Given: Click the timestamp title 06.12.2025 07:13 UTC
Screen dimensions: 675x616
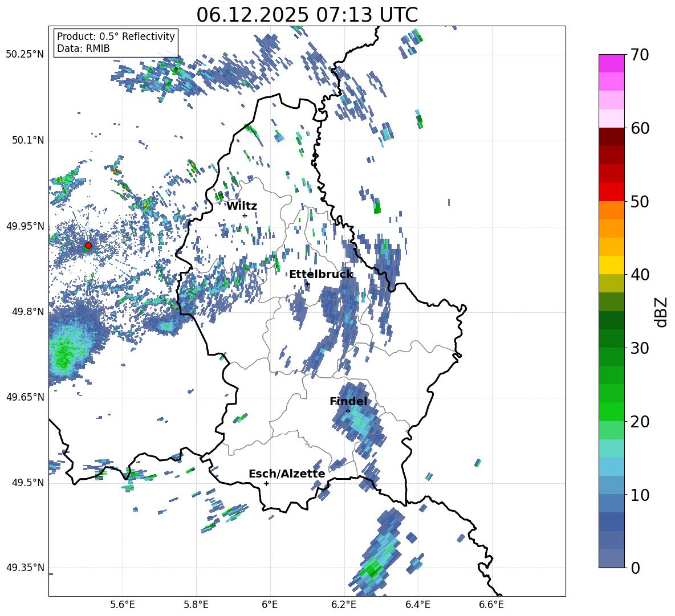Looking at the screenshot, I should pos(307,15).
